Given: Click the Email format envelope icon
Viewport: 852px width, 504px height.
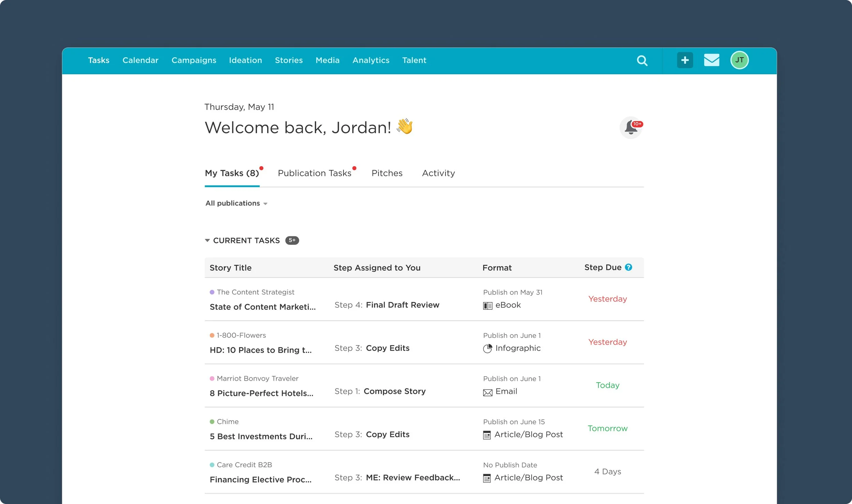Looking at the screenshot, I should [x=487, y=393].
